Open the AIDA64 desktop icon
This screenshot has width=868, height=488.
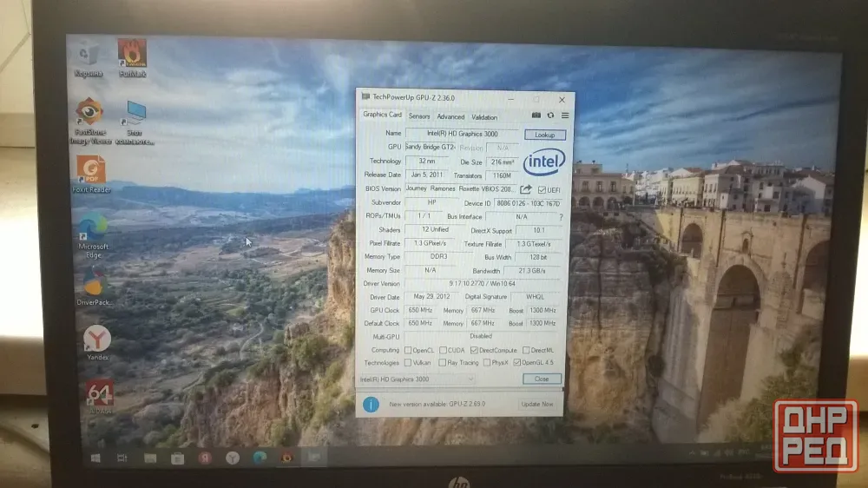[x=100, y=397]
